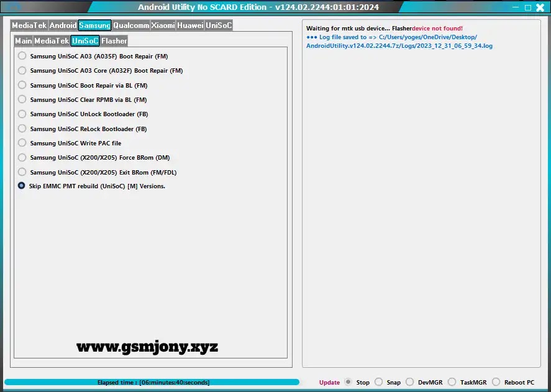This screenshot has width=551, height=392.
Task: Select Samsung UniSoC (X200/X205) Force BRom (DM)
Action: pyautogui.click(x=22, y=158)
